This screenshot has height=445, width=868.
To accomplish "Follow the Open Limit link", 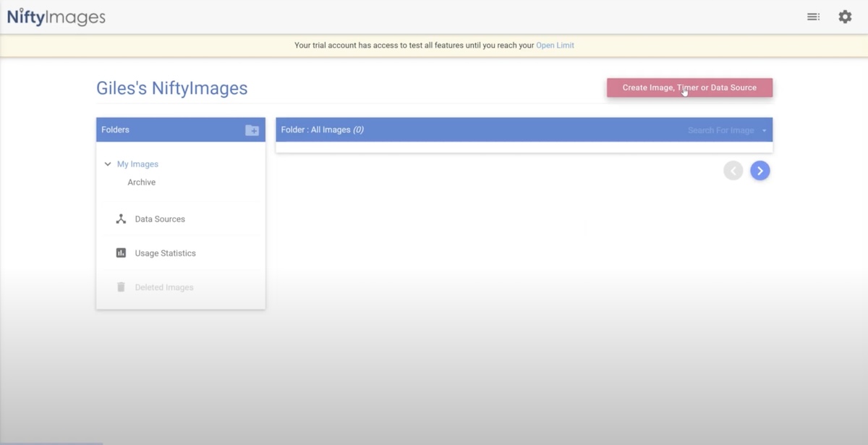I will pos(555,46).
